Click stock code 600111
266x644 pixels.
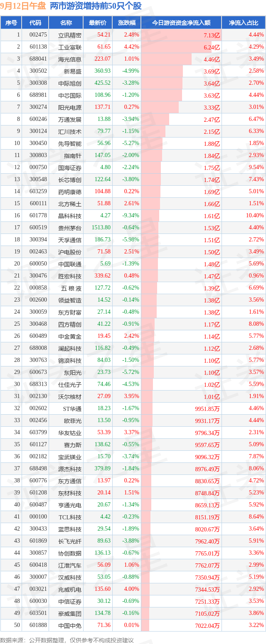[38, 204]
